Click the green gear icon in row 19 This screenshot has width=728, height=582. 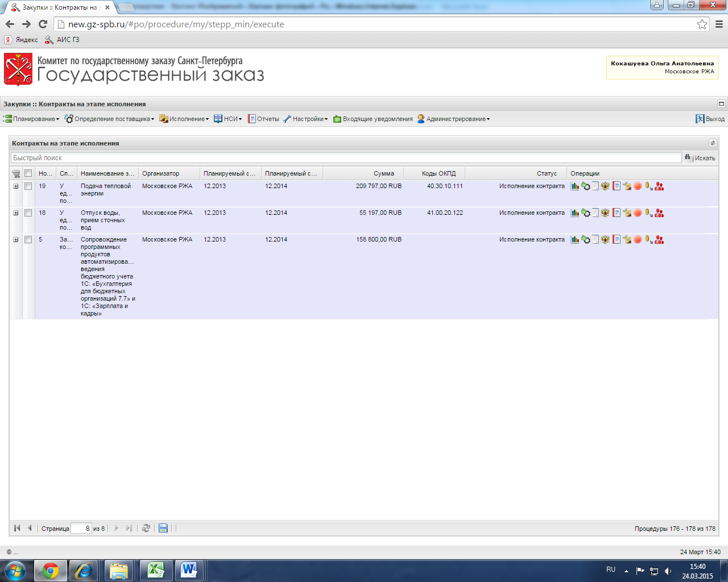pyautogui.click(x=585, y=186)
